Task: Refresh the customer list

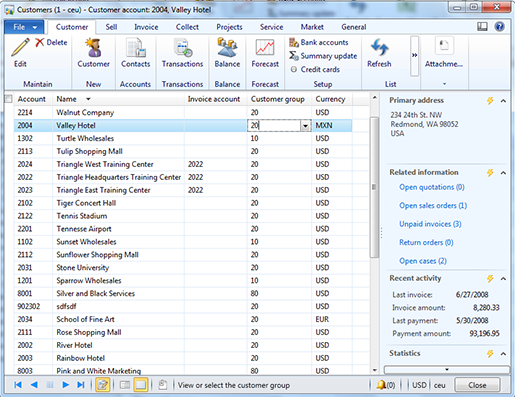Action: click(379, 53)
